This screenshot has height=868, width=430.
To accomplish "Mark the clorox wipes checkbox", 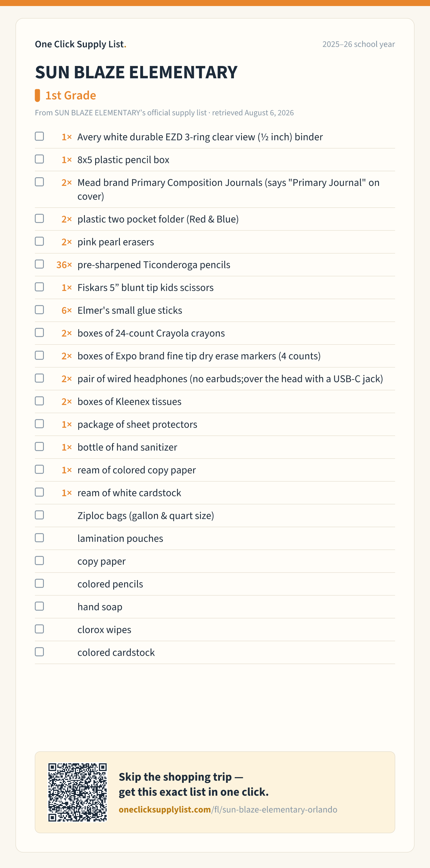I will pos(39,629).
